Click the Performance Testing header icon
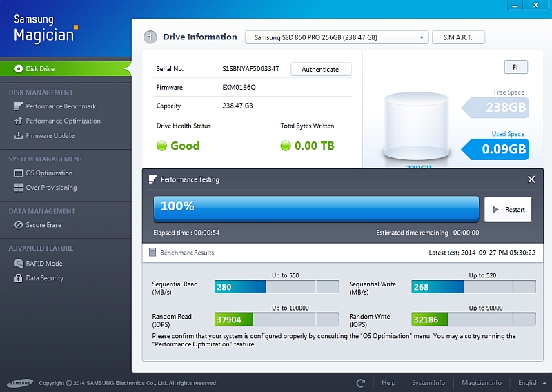Viewport: 552px width, 392px height. point(152,179)
